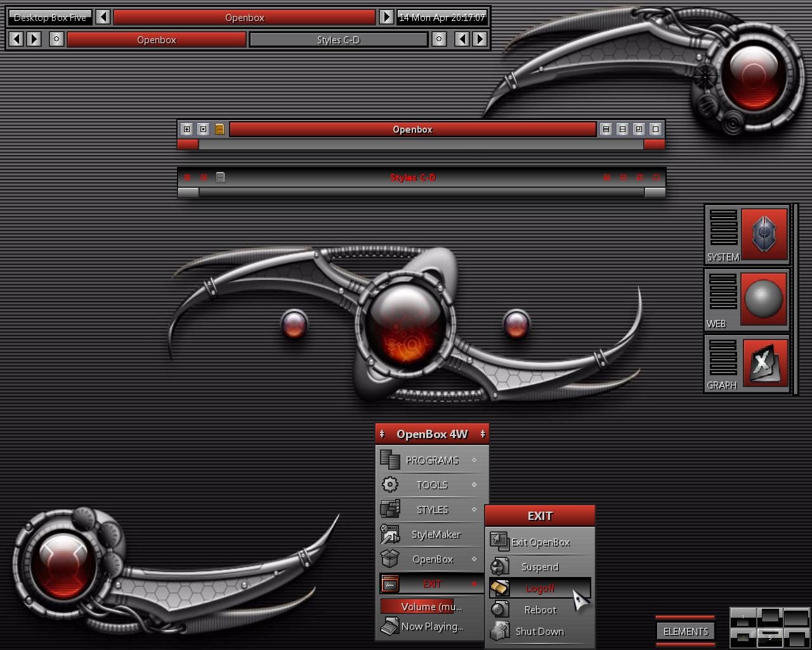Click the STYLES windows icon in the menu

390,509
